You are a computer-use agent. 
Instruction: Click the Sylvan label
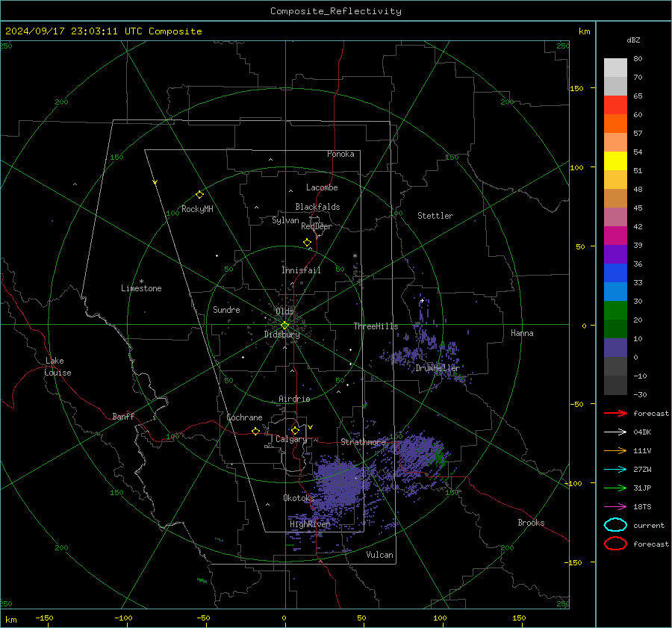click(x=285, y=220)
